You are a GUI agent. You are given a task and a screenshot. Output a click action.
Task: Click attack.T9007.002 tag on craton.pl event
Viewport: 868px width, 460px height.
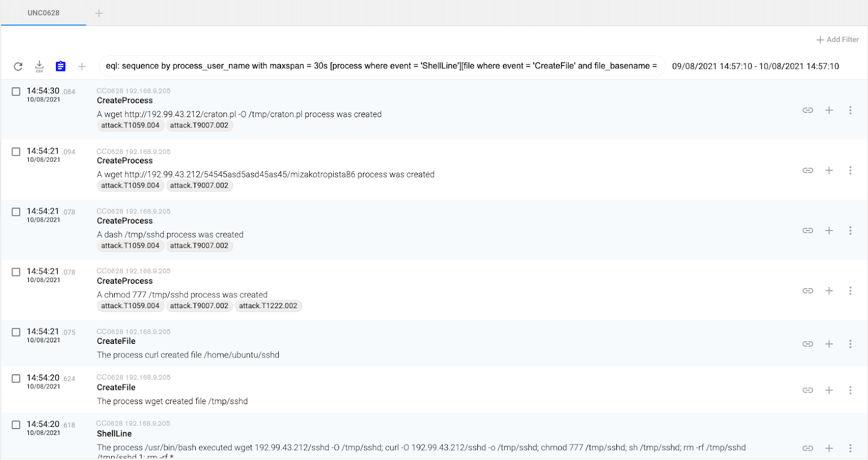tap(199, 125)
